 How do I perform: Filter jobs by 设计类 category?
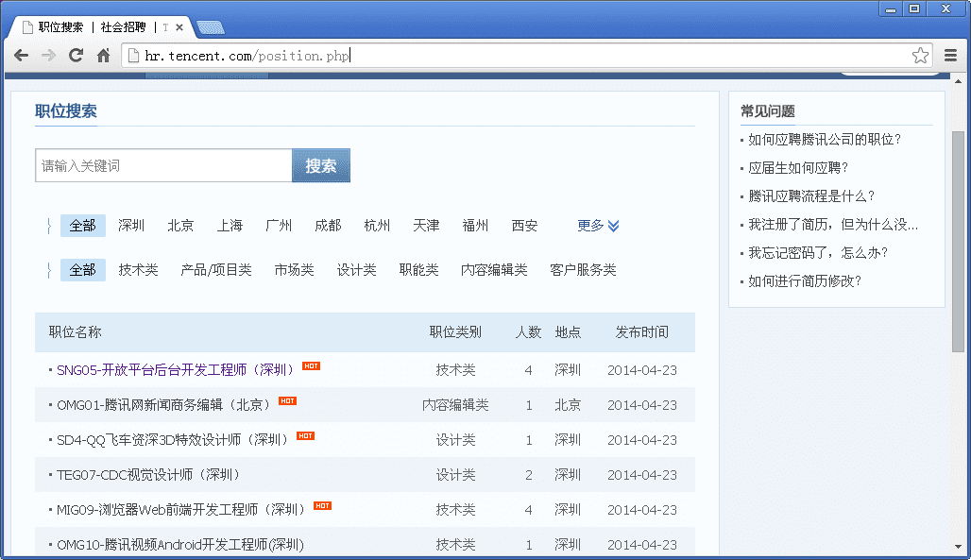pos(357,270)
